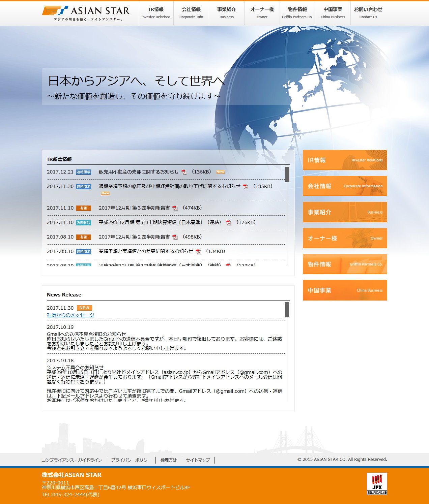Click the TEL:045-324-2444 text
The width and height of the screenshot is (429, 504).
point(70,495)
